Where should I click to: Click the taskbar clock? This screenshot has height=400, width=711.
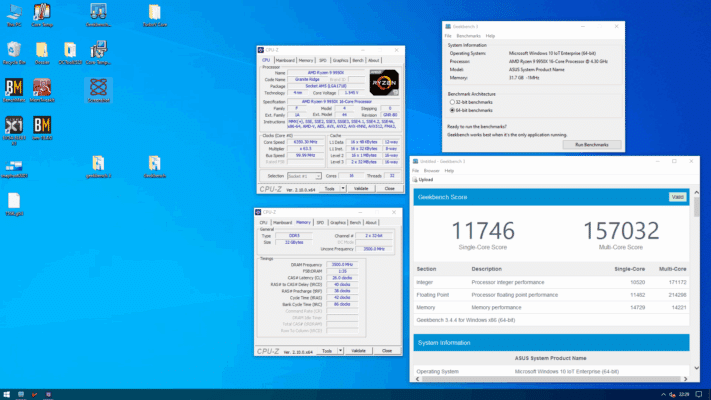coord(684,395)
